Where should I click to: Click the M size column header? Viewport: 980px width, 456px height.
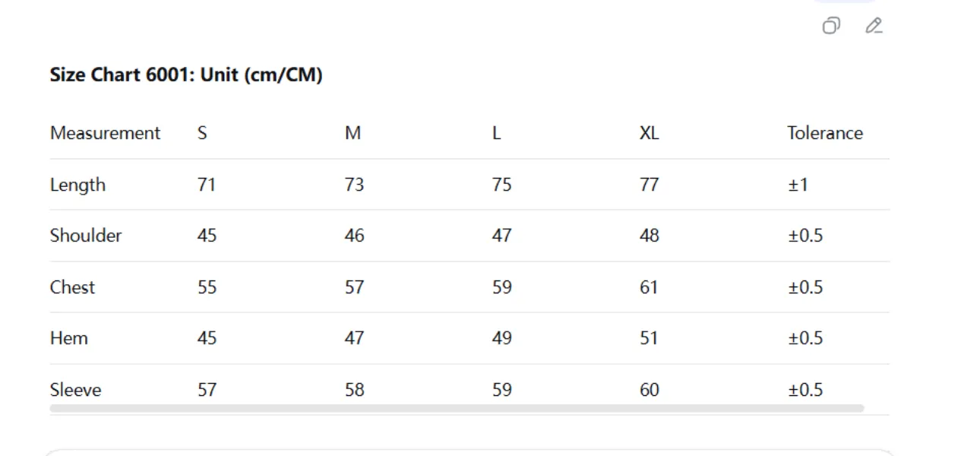[352, 133]
